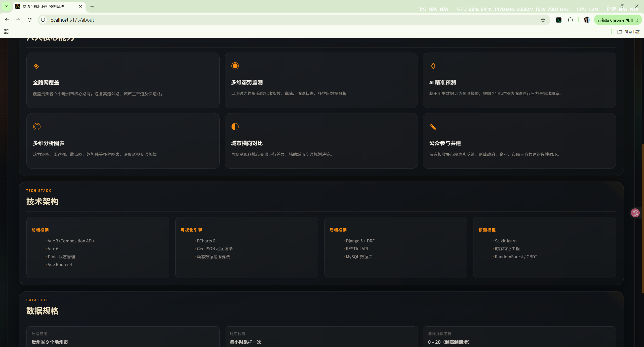The image size is (644, 347).
Task: Click the radio-circle icon above 多维态势监测
Action: (235, 66)
